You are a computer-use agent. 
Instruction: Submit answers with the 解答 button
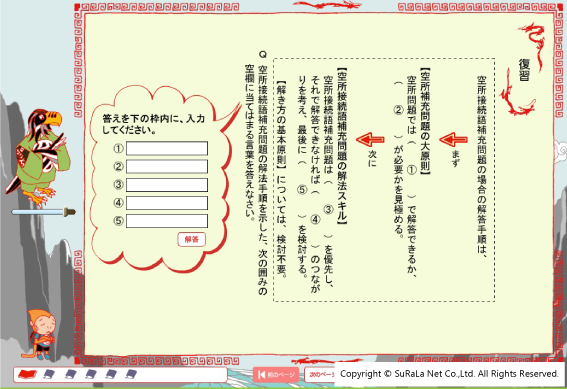192,239
